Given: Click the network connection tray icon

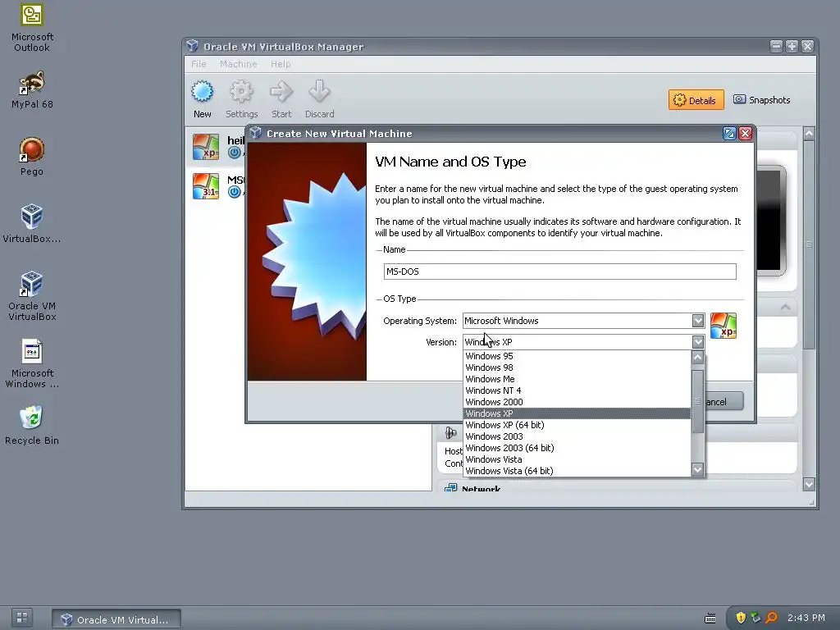Looking at the screenshot, I should (756, 618).
